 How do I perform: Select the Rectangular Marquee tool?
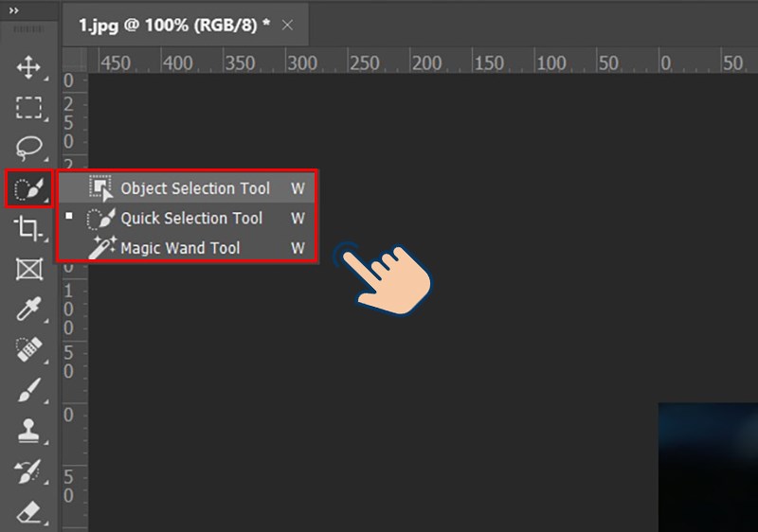pyautogui.click(x=29, y=108)
